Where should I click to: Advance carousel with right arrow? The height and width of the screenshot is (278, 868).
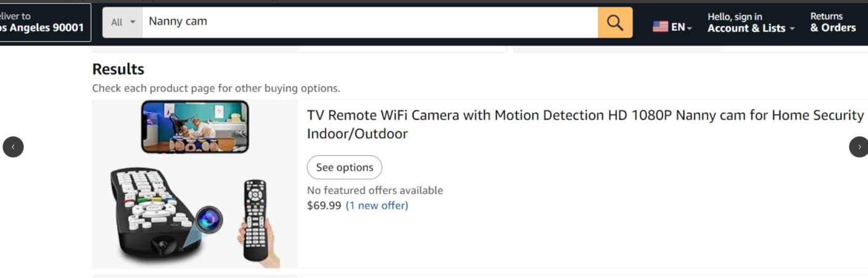859,147
